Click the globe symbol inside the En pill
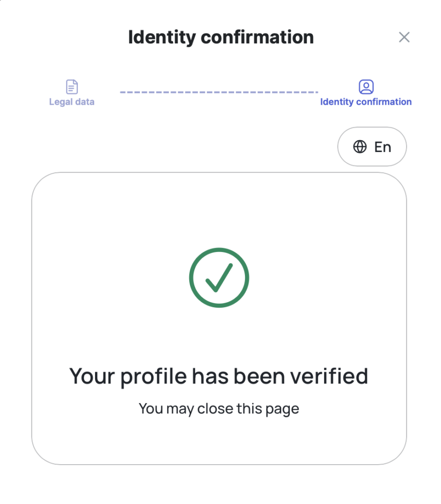Viewport: 441px width, 504px height. [360, 146]
